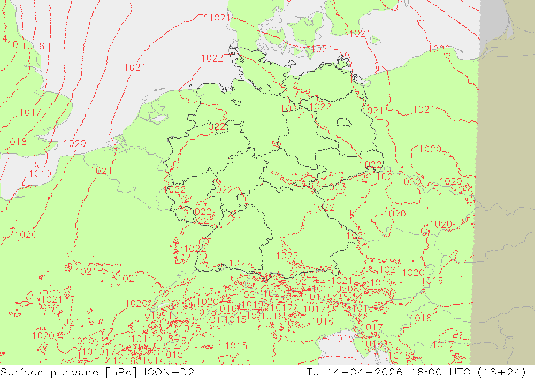
Task: Click the 1020 label by the Dutch coast
Action: click(75, 144)
